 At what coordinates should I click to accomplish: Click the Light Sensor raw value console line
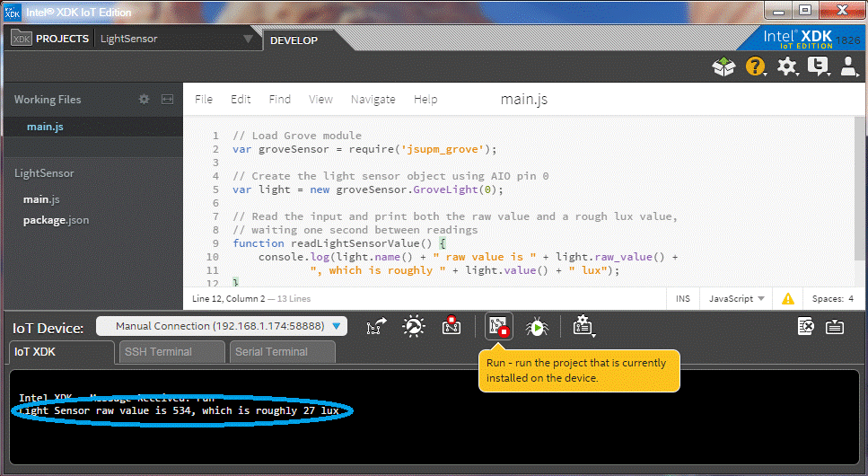coord(180,410)
